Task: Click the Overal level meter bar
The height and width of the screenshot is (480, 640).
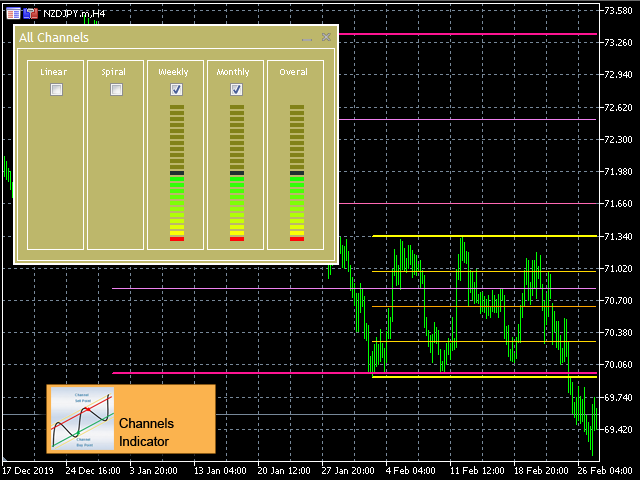Action: tap(296, 172)
